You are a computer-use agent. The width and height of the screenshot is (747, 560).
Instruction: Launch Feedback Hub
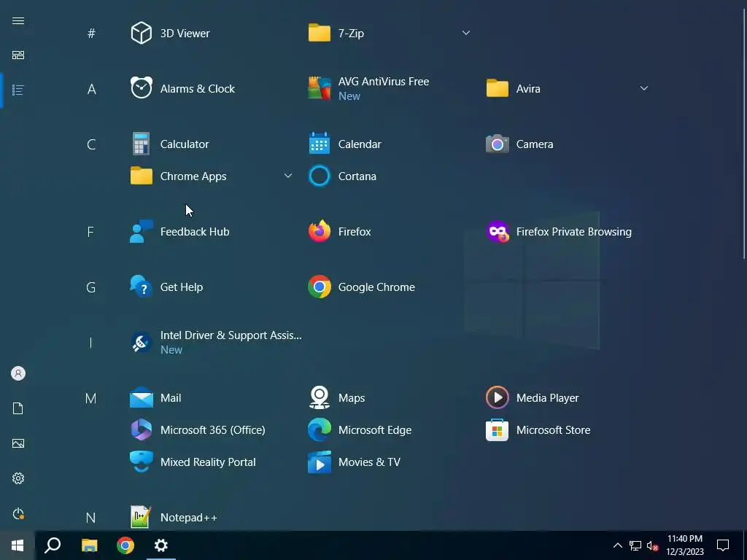pos(180,231)
